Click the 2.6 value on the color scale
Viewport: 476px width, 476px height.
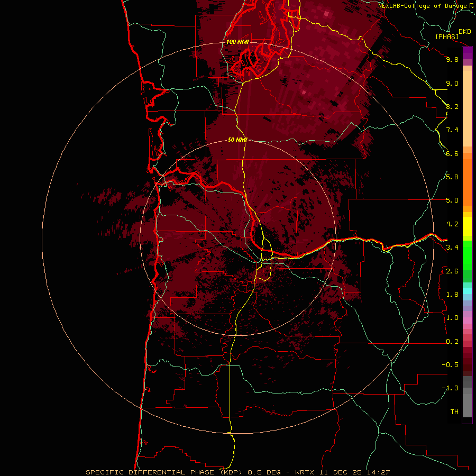[452, 271]
